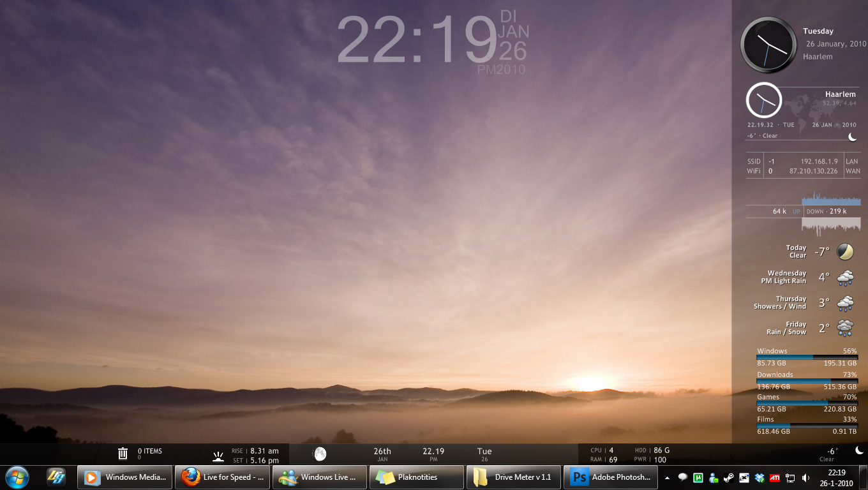The width and height of the screenshot is (868, 490).
Task: Click the '64 k' upload speed value
Action: pos(779,211)
